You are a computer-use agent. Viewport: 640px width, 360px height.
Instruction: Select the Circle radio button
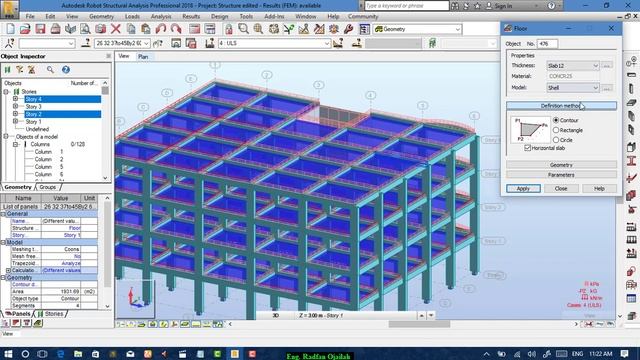pyautogui.click(x=556, y=140)
